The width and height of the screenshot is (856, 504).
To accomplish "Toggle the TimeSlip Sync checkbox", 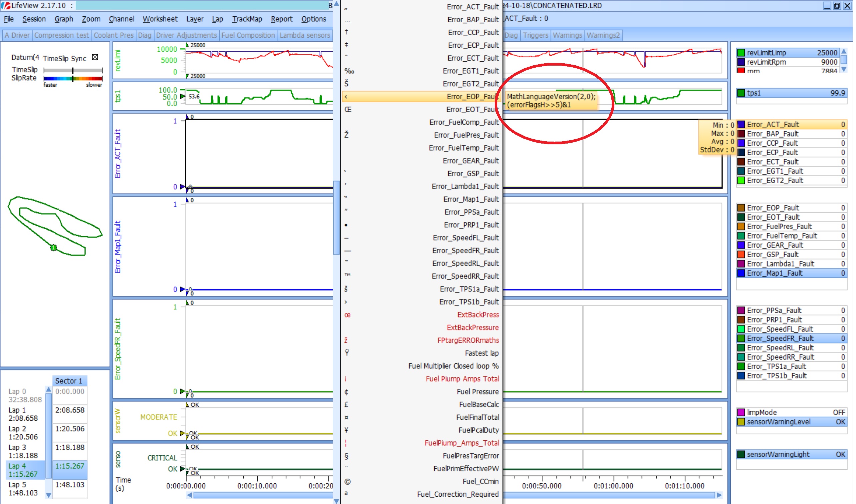I will [95, 57].
